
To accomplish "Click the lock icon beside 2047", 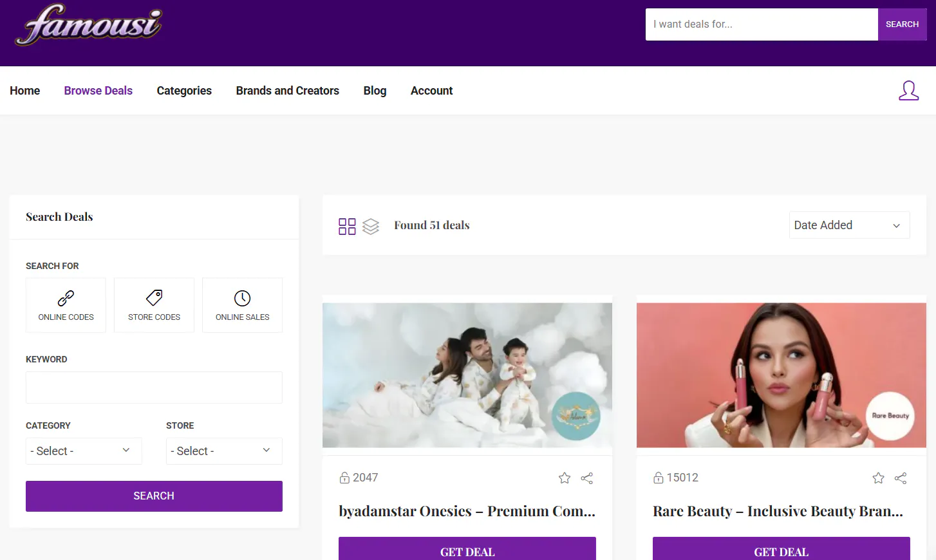I will pos(344,478).
